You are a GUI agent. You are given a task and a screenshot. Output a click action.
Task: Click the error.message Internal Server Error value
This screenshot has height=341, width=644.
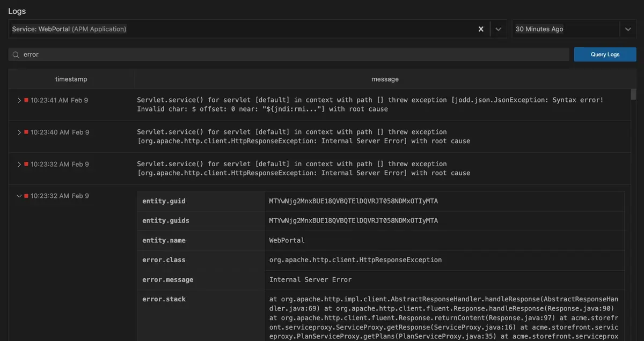tap(310, 279)
